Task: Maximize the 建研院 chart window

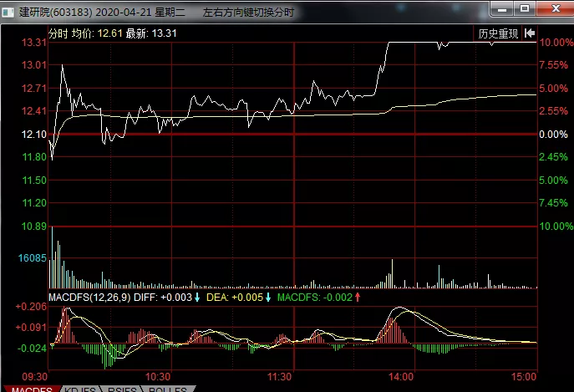Action: tap(525, 9)
